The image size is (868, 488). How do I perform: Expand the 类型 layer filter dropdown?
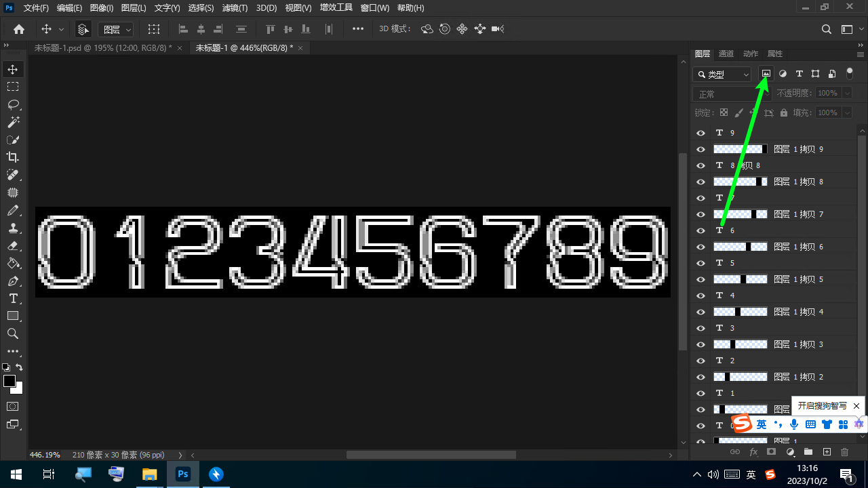click(x=723, y=75)
